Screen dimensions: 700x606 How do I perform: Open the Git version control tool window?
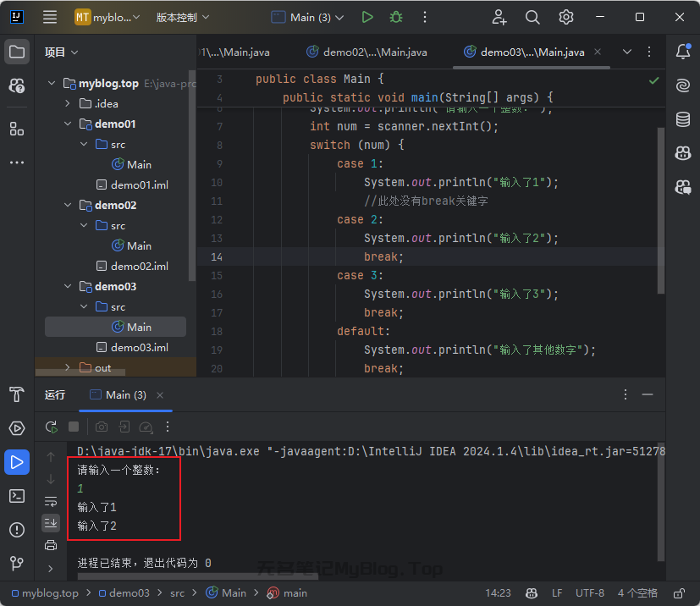point(17,563)
